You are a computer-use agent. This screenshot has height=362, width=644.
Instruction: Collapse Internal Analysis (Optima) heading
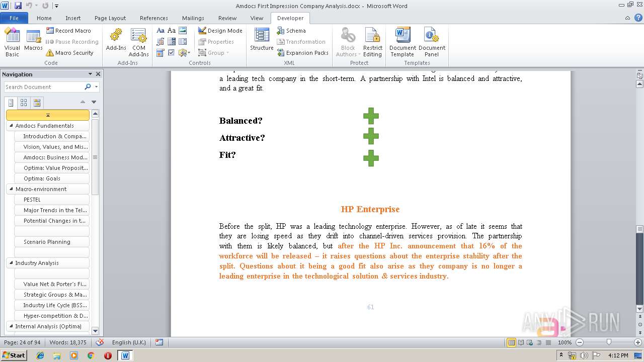point(12,326)
